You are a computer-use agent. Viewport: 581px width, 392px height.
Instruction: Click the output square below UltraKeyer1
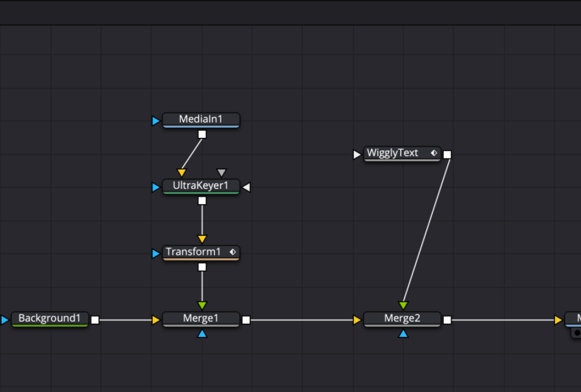(202, 201)
